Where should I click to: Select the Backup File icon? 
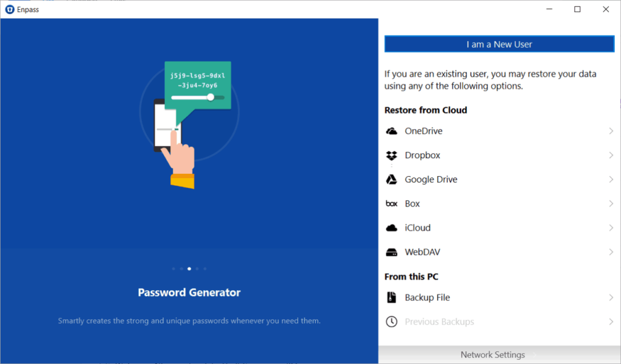click(391, 297)
